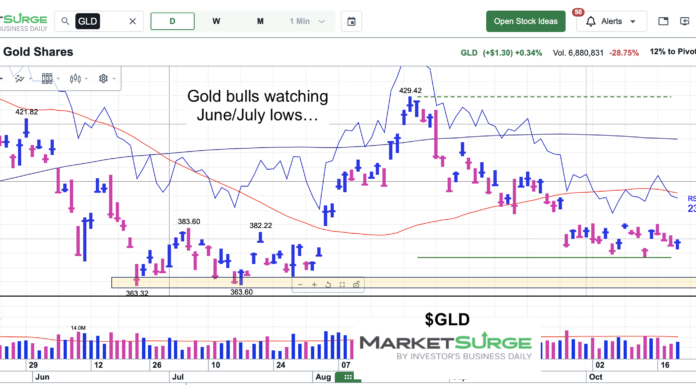This screenshot has width=696, height=385.
Task: Click the Aug month label on time axis
Action: tap(323, 377)
